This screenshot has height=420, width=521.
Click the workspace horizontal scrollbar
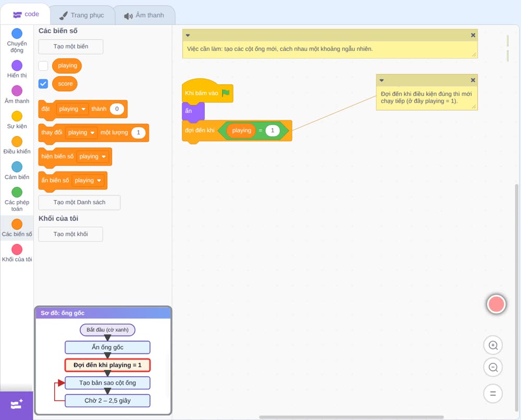352,417
